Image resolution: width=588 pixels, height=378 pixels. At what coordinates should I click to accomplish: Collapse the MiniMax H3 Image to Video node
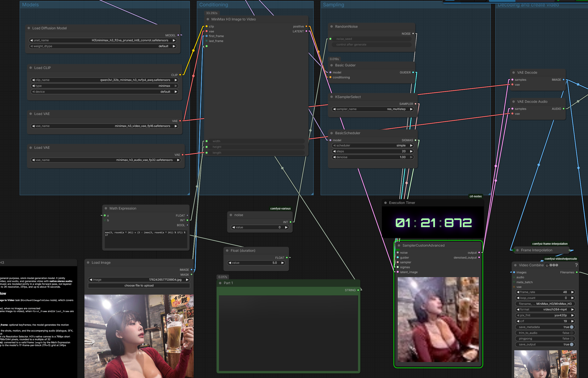coord(208,19)
